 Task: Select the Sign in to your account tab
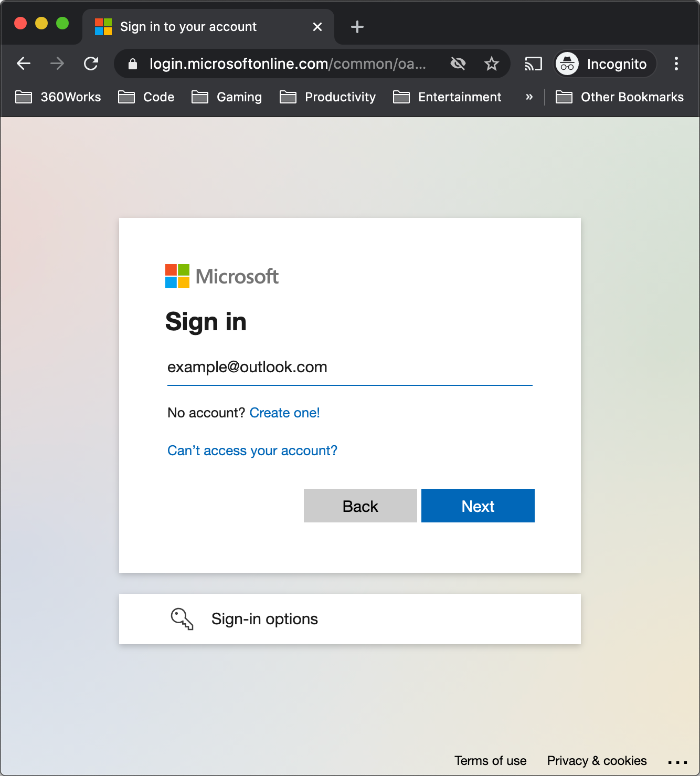(x=208, y=27)
